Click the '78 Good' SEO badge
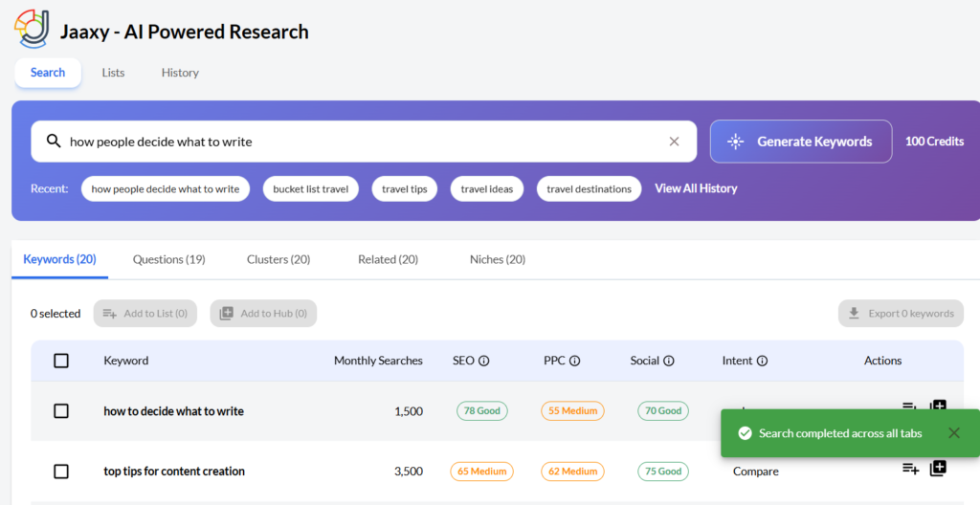The width and height of the screenshot is (980, 505). point(482,410)
